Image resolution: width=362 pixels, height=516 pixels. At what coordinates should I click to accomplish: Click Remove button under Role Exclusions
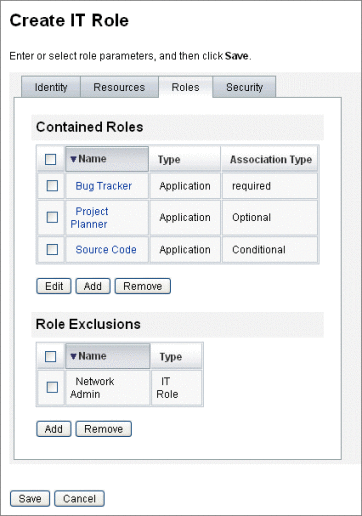pos(104,429)
